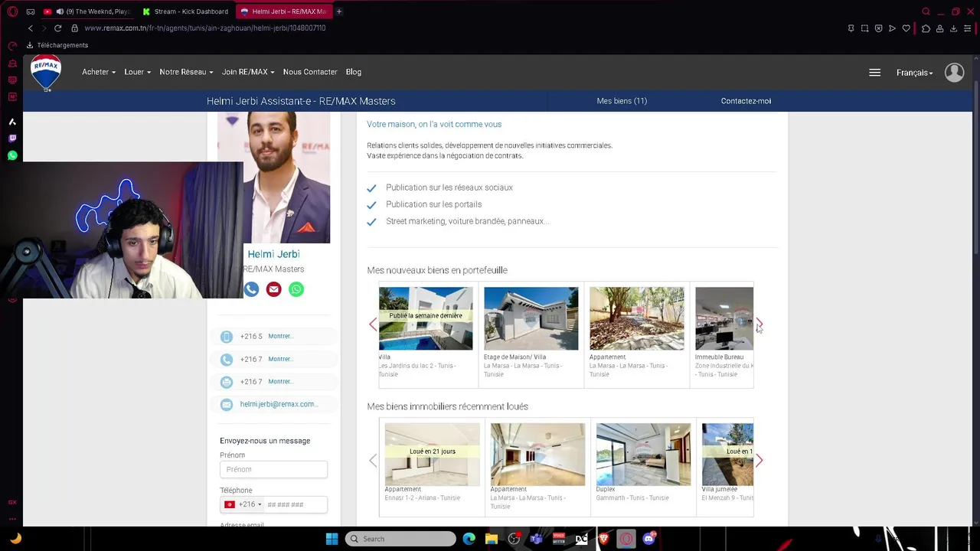Click the Téléphone number input field
980x551 pixels.
(x=296, y=504)
